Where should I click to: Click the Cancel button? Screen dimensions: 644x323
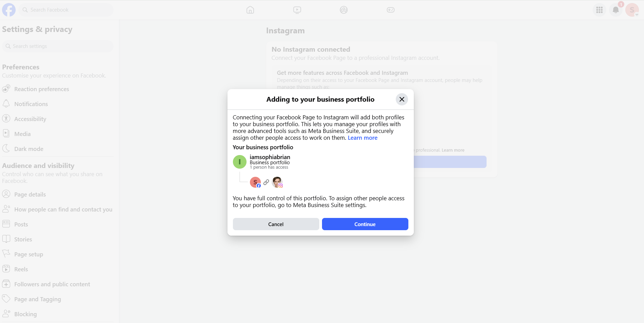coord(276,224)
